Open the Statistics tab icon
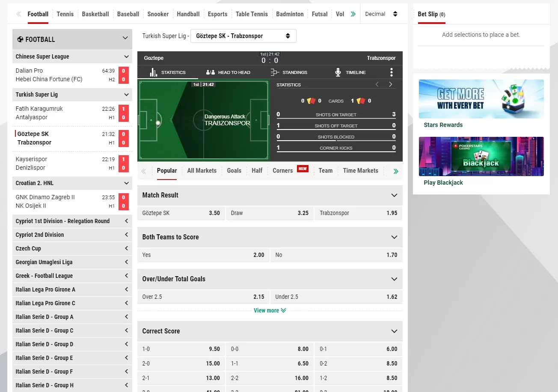Viewport: 558px width, 392px height. 154,72
